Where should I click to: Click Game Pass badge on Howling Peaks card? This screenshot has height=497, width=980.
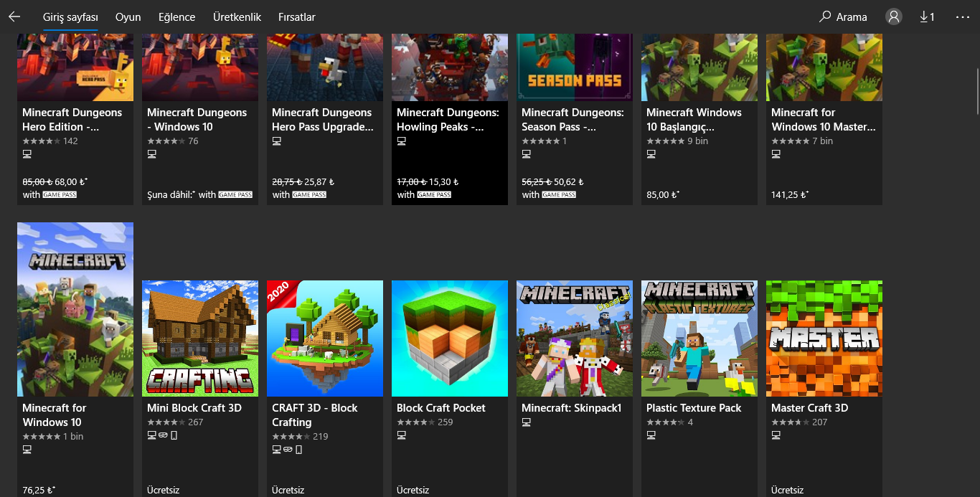pyautogui.click(x=434, y=194)
